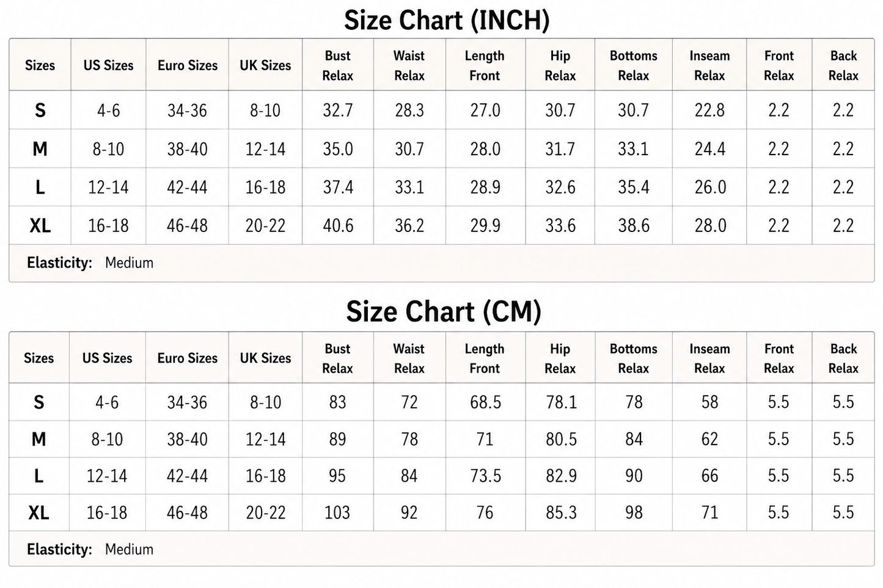This screenshot has width=883, height=588.
Task: Click the Elasticity Medium label under CM chart
Action: point(90,550)
